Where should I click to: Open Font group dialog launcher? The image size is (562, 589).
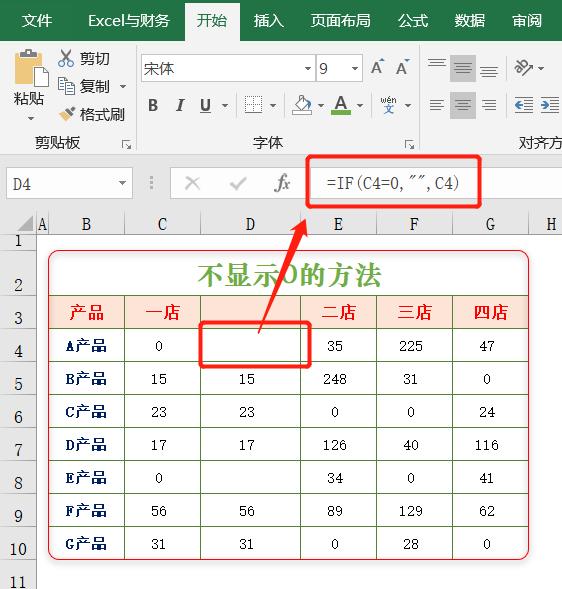(409, 145)
